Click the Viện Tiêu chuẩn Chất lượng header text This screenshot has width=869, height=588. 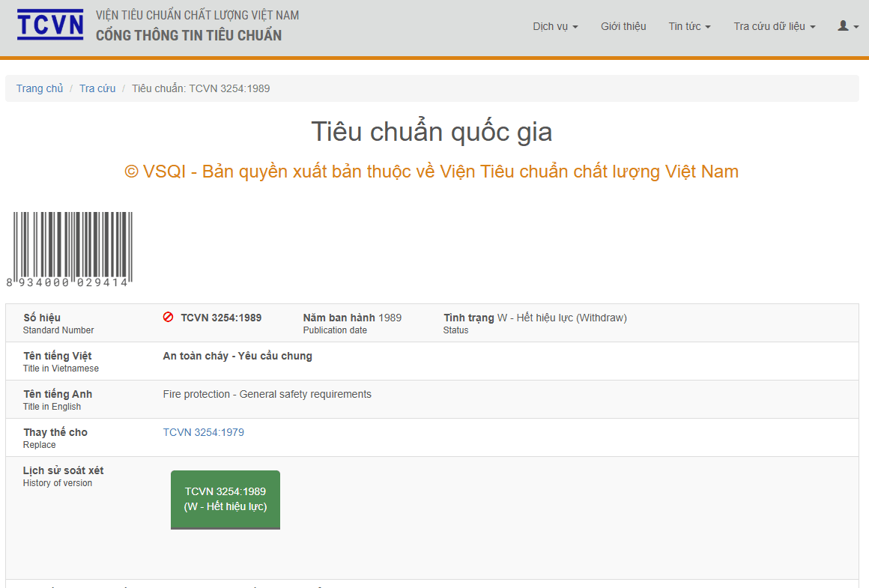click(x=197, y=16)
